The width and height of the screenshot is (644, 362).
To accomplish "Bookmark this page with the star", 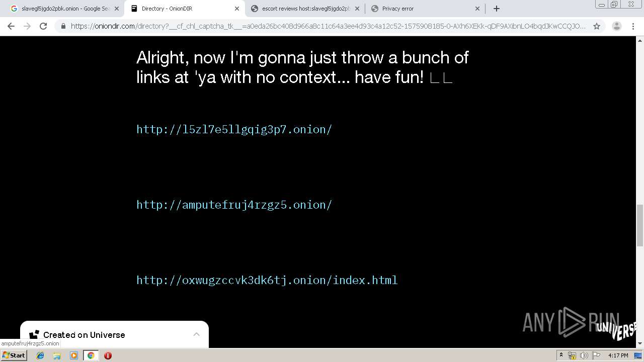I will 597,26.
